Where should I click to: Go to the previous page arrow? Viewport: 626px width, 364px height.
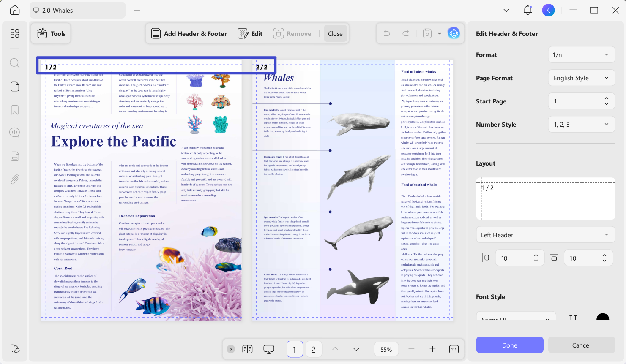click(335, 349)
